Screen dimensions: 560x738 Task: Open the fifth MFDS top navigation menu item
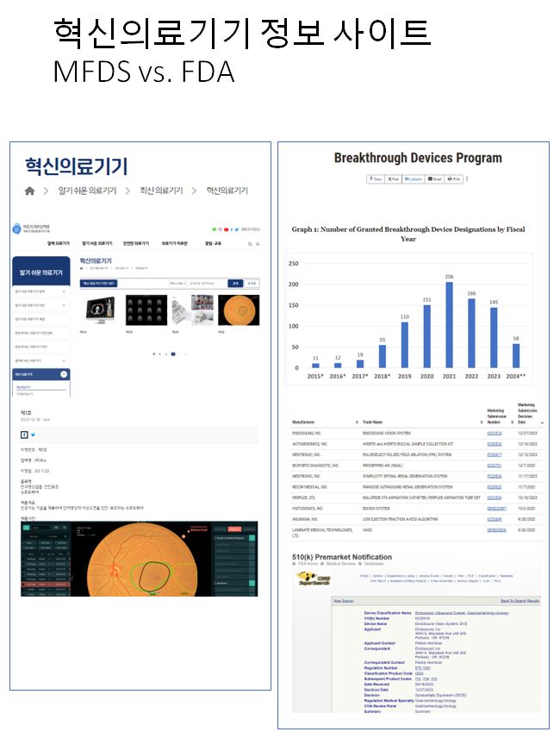213,243
